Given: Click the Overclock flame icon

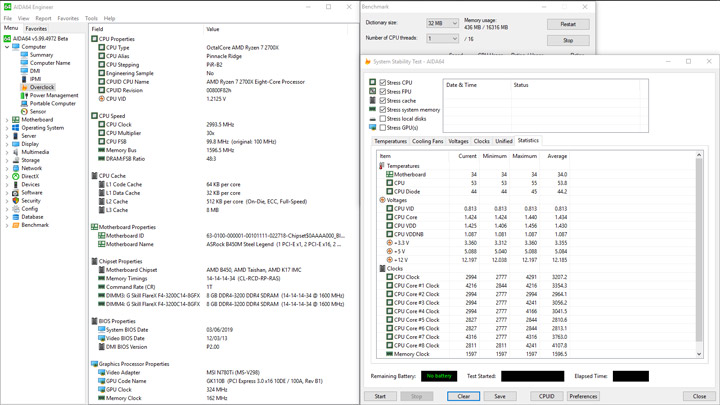Looking at the screenshot, I should [x=24, y=87].
